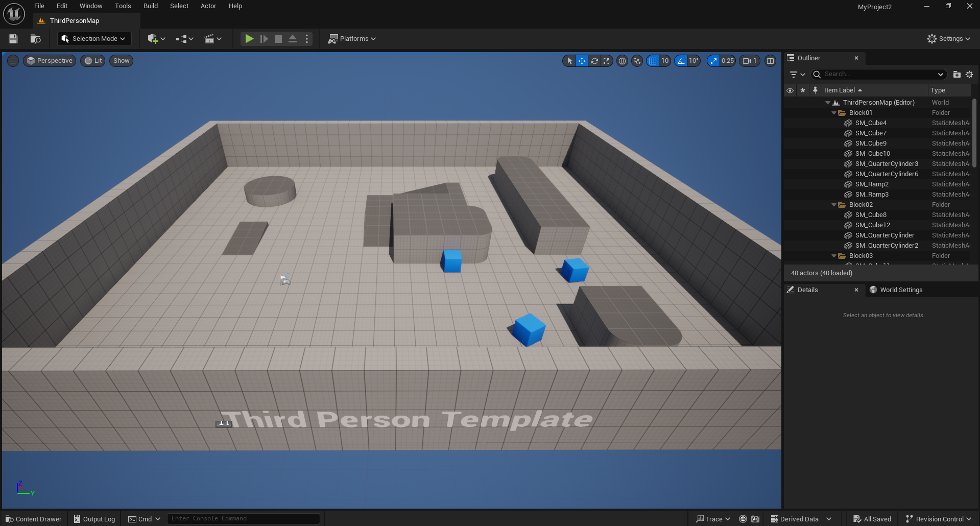Image resolution: width=980 pixels, height=526 pixels.
Task: Close the Outliner panel tab
Action: click(x=856, y=58)
